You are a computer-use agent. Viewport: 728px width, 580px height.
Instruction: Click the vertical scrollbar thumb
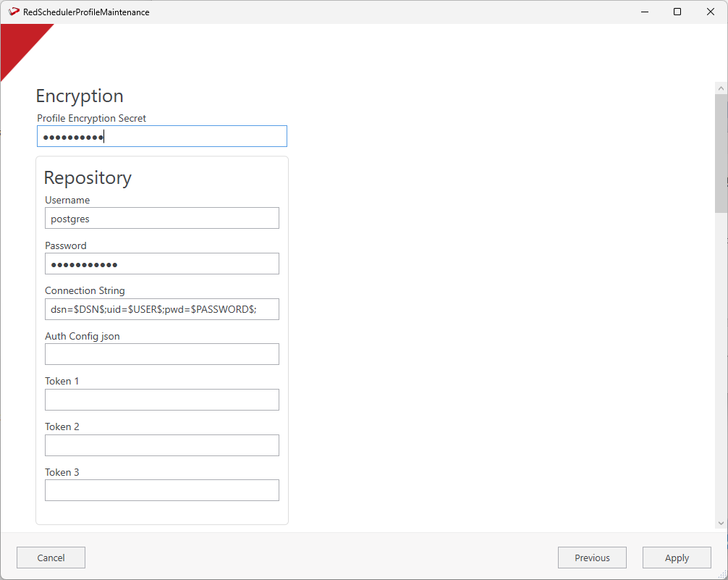721,152
